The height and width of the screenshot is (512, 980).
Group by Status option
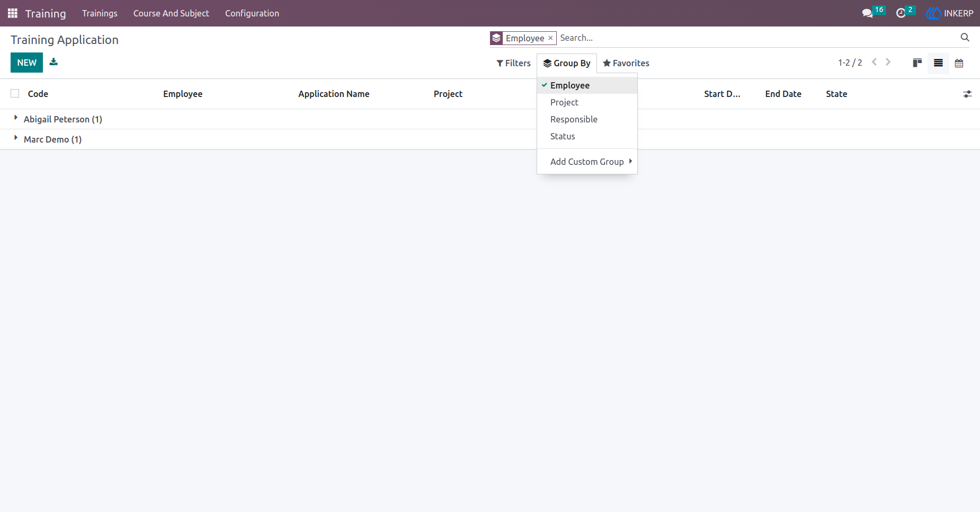click(x=587, y=136)
